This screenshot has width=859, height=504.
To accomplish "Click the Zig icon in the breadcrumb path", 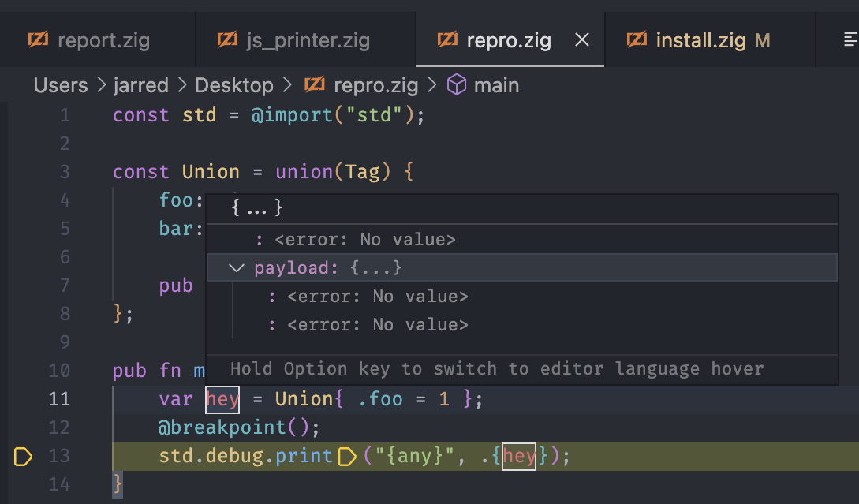I will pyautogui.click(x=315, y=85).
